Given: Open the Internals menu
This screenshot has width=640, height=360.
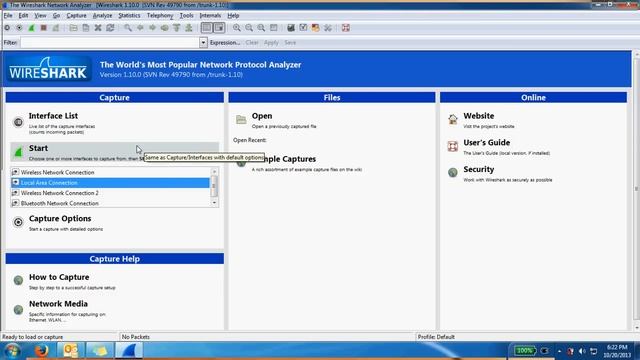Looking at the screenshot, I should click(x=210, y=16).
